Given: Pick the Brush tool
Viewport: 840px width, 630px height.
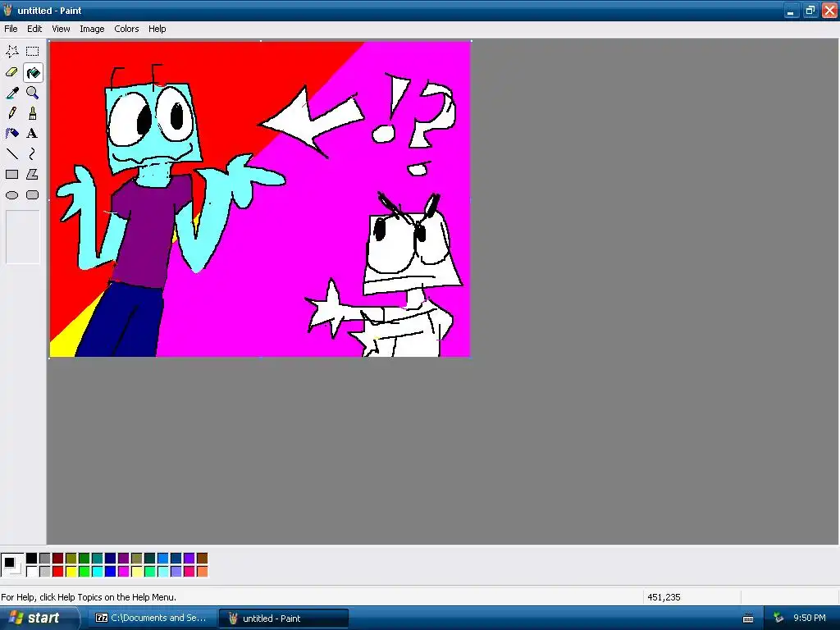Looking at the screenshot, I should pyautogui.click(x=33, y=113).
